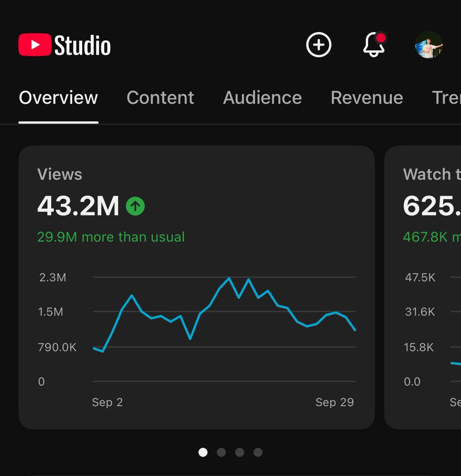Click the Sep 2 date label
Viewport: 461px width, 476px height.
pyautogui.click(x=107, y=402)
